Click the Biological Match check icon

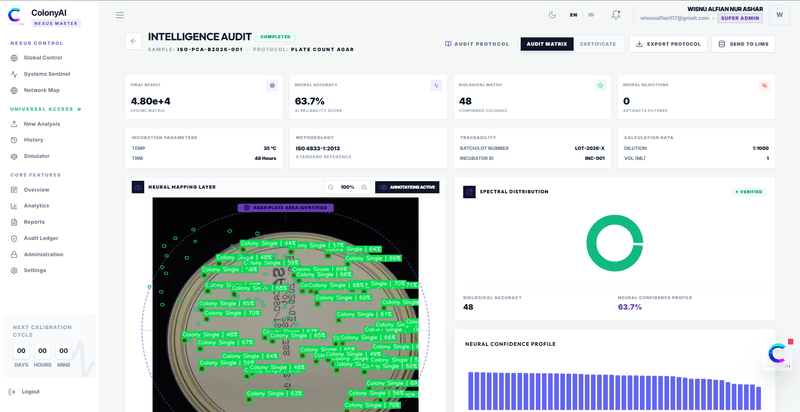(600, 86)
